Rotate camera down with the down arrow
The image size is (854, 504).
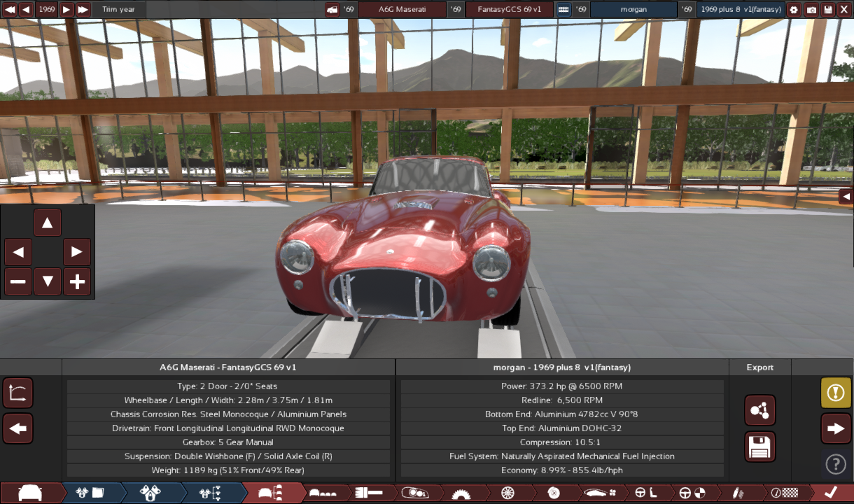pos(48,282)
